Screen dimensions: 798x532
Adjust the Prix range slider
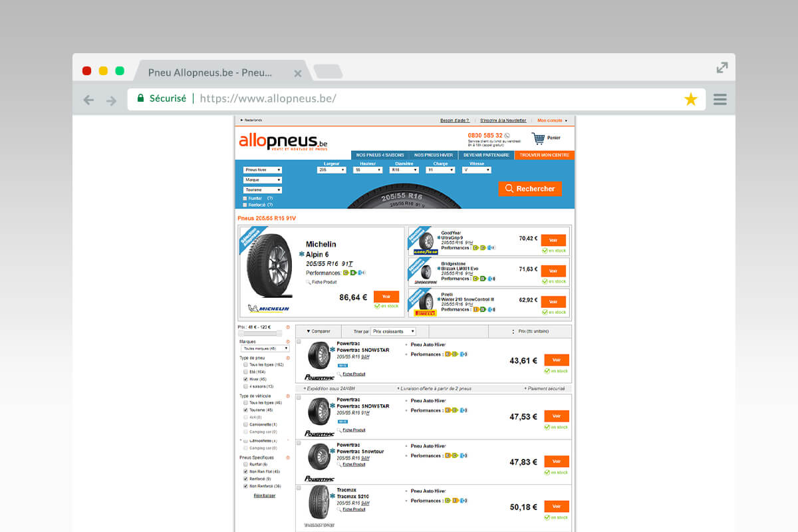click(261, 333)
